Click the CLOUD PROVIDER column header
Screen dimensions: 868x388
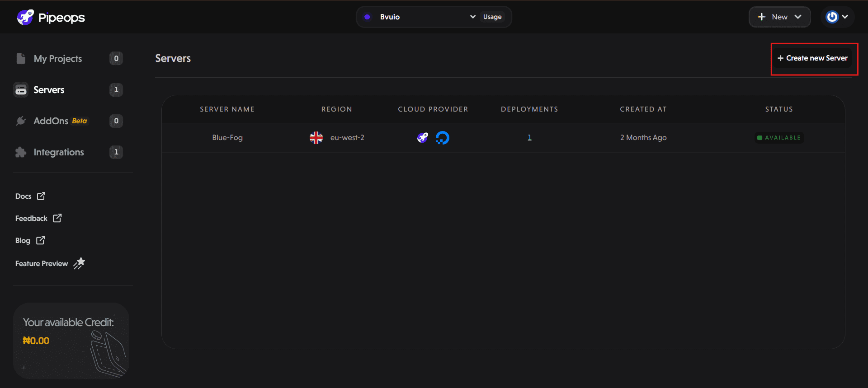pyautogui.click(x=433, y=109)
